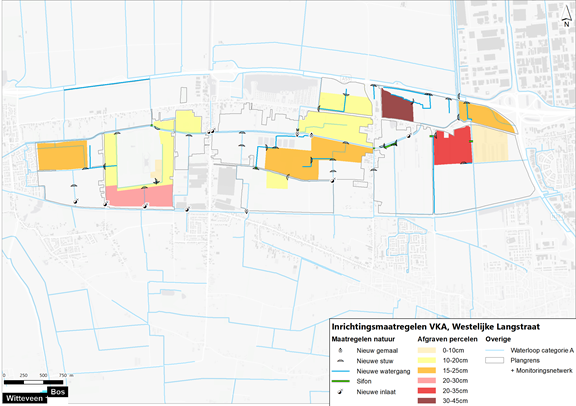Click the Waterloop categorie A line symbol
Screen dimensions: 576x406
494,351
